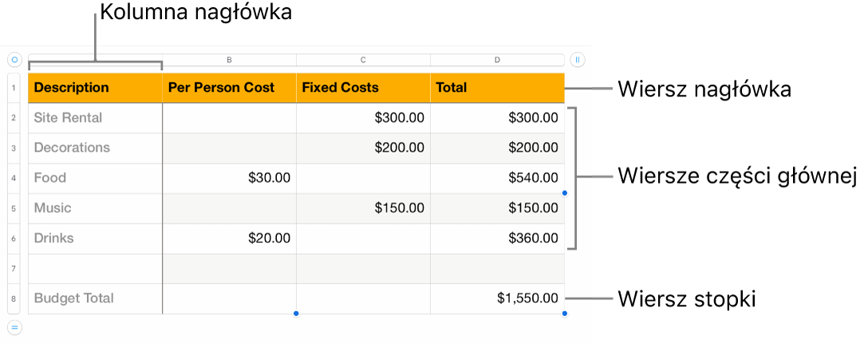Select the $540.00 total cell
This screenshot has width=868, height=344.
(x=497, y=178)
